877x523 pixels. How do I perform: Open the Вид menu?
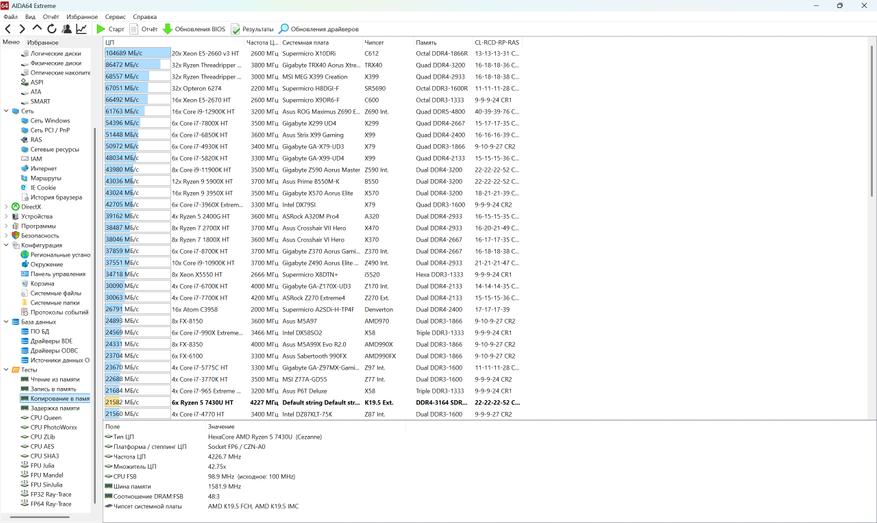[30, 17]
